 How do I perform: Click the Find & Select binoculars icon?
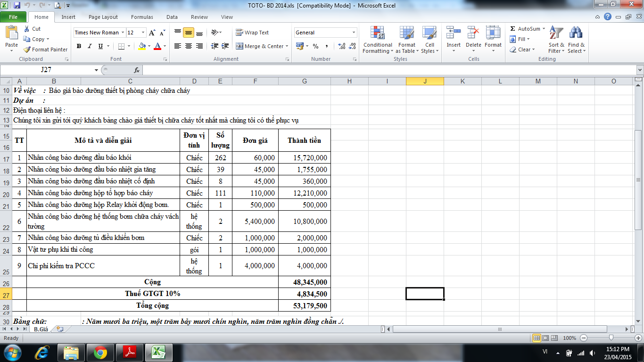[x=576, y=33]
